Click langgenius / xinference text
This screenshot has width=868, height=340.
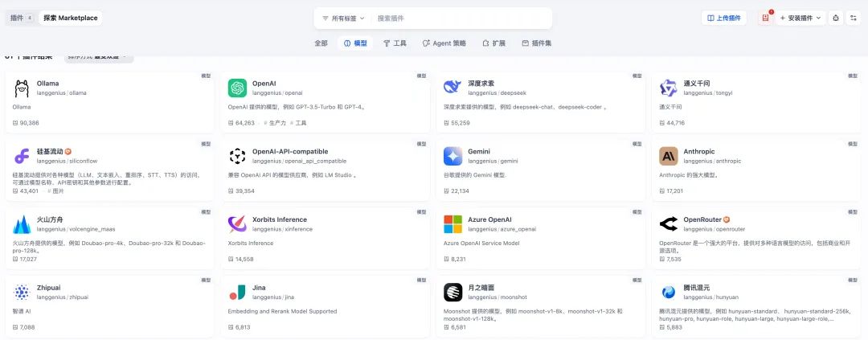[282, 229]
